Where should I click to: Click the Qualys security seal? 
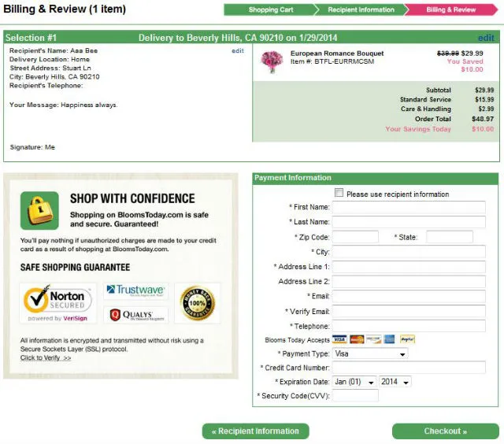coord(135,315)
